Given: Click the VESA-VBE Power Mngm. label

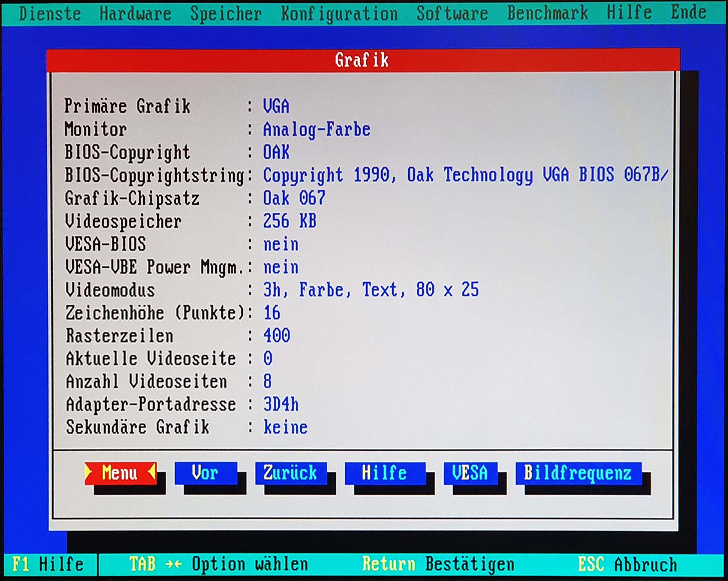Looking at the screenshot, I should point(155,268).
